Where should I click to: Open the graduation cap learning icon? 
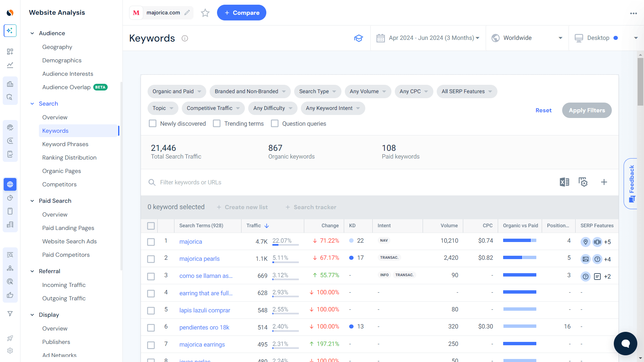(359, 38)
